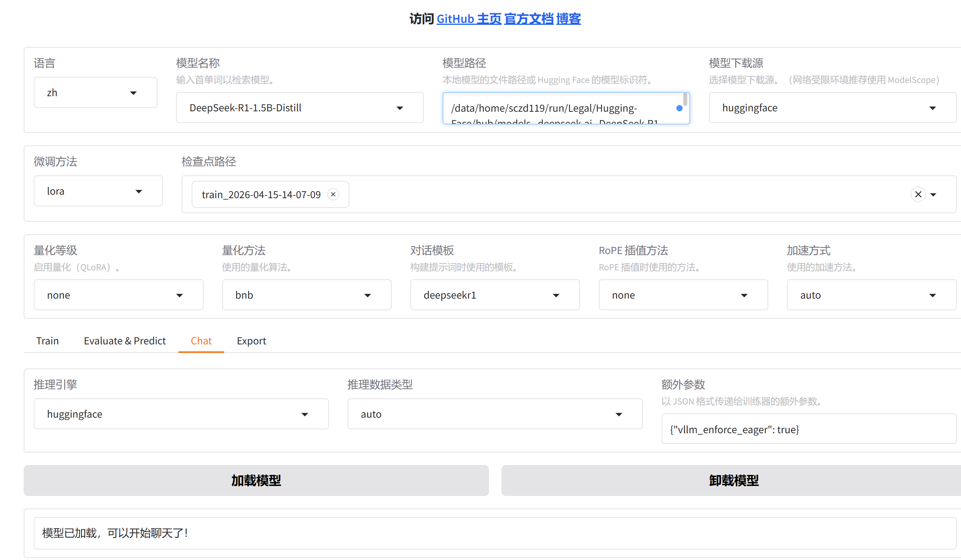Remove the train_2026-04-15-14-07-09 checkpoint tag
This screenshot has width=961, height=560.
pos(333,194)
